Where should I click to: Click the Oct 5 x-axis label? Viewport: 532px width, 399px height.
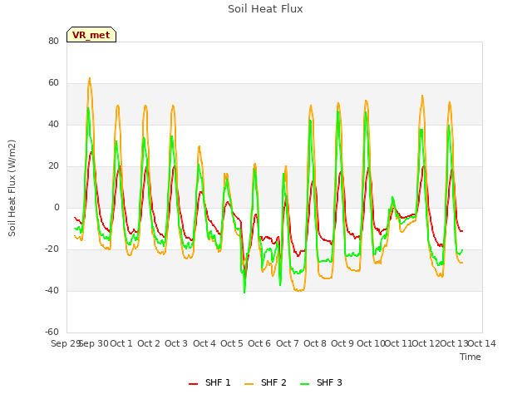coord(232,343)
